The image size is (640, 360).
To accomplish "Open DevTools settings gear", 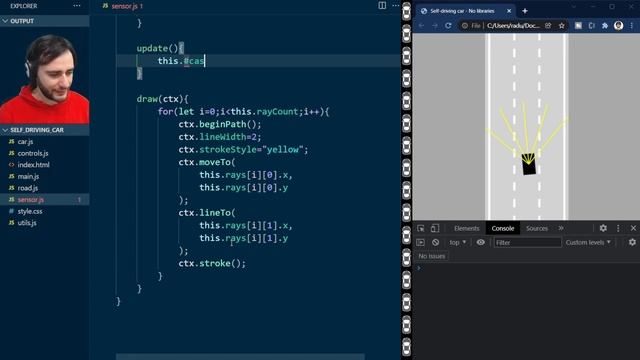I will 603,228.
